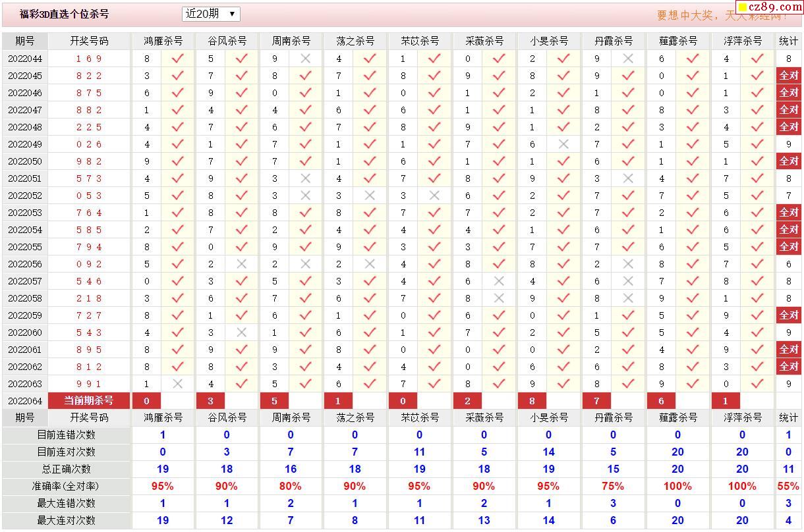Click the 全对 badge in row 2022050
The width and height of the screenshot is (804, 532).
[x=789, y=161]
